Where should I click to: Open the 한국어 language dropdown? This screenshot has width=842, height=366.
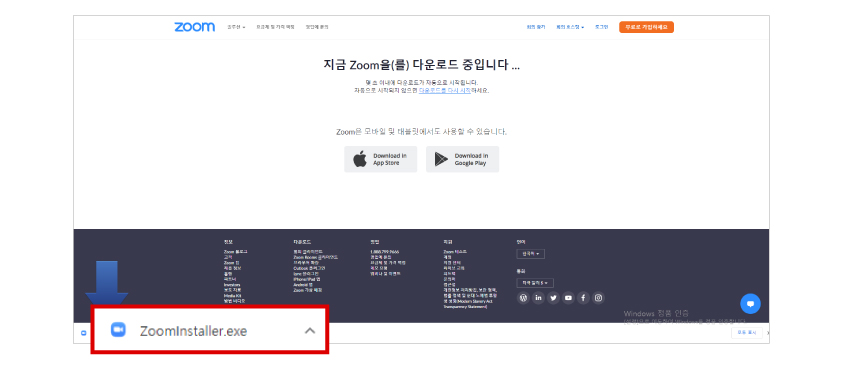531,254
